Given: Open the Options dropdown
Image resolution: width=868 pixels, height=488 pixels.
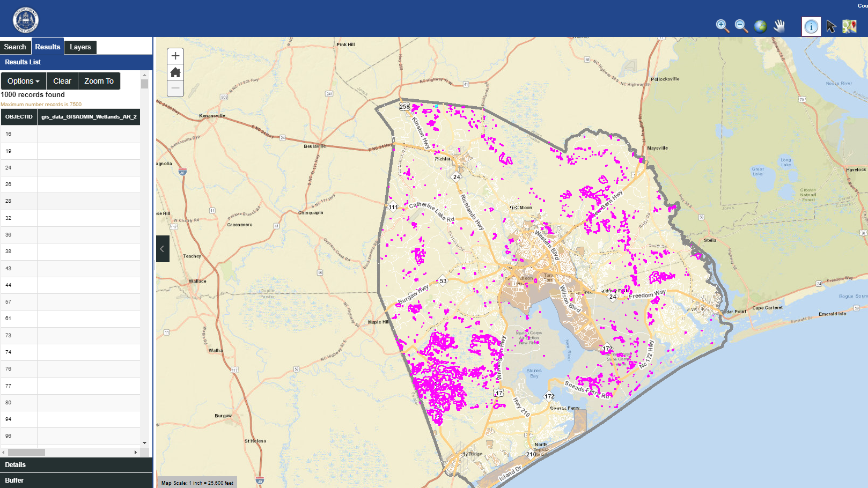Looking at the screenshot, I should (x=23, y=80).
